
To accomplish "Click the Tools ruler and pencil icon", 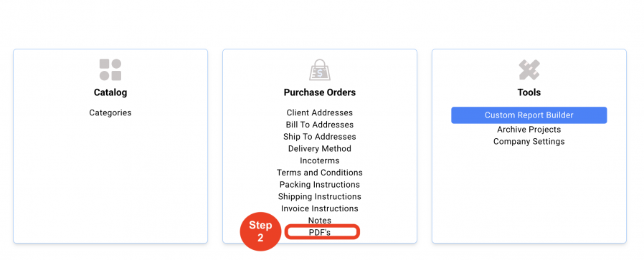I will click(x=529, y=69).
